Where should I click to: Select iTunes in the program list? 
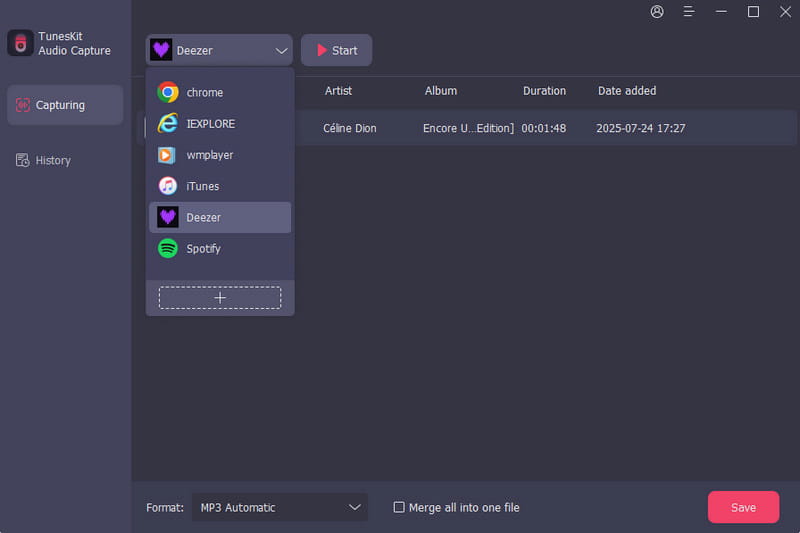[x=220, y=186]
